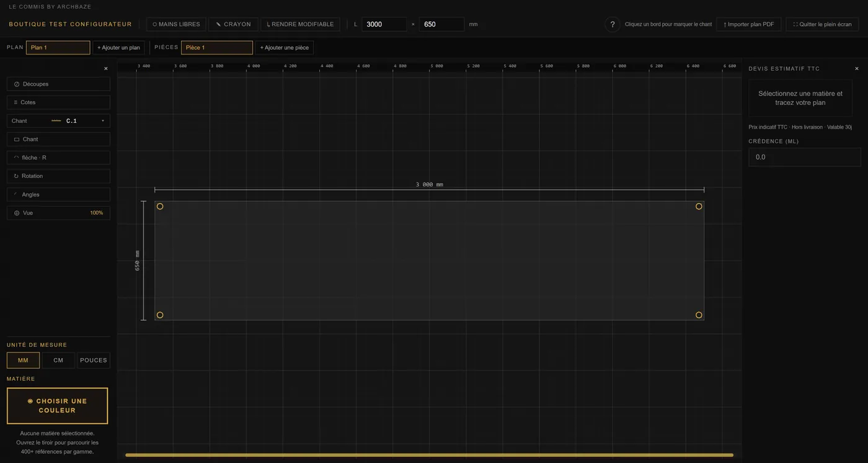Screen dimensions: 868x463
Task: Open the Découpes tool panel
Action: [58, 84]
